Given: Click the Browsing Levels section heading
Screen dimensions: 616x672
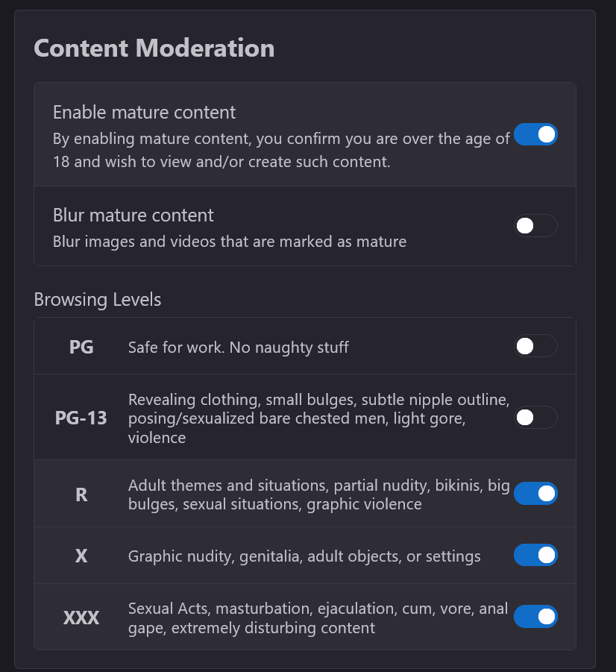Looking at the screenshot, I should tap(98, 300).
